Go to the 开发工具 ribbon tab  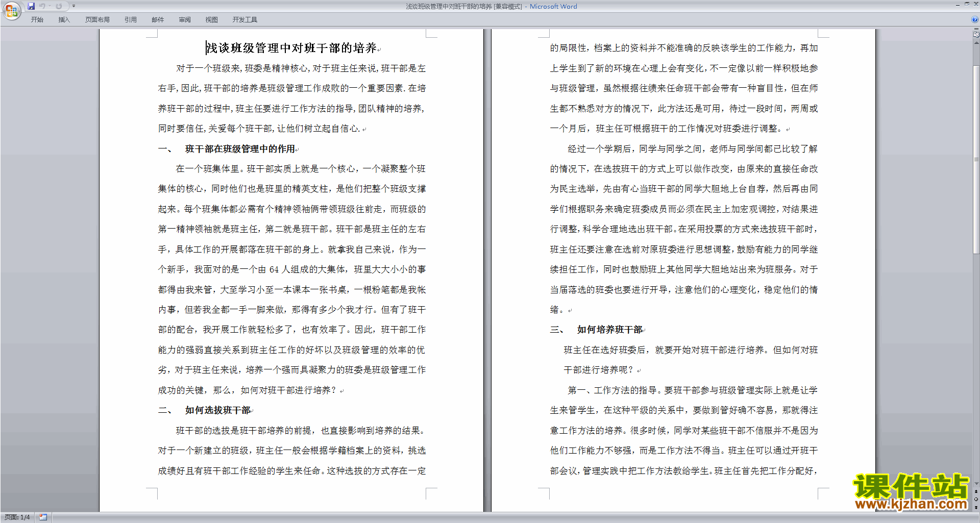(x=245, y=20)
